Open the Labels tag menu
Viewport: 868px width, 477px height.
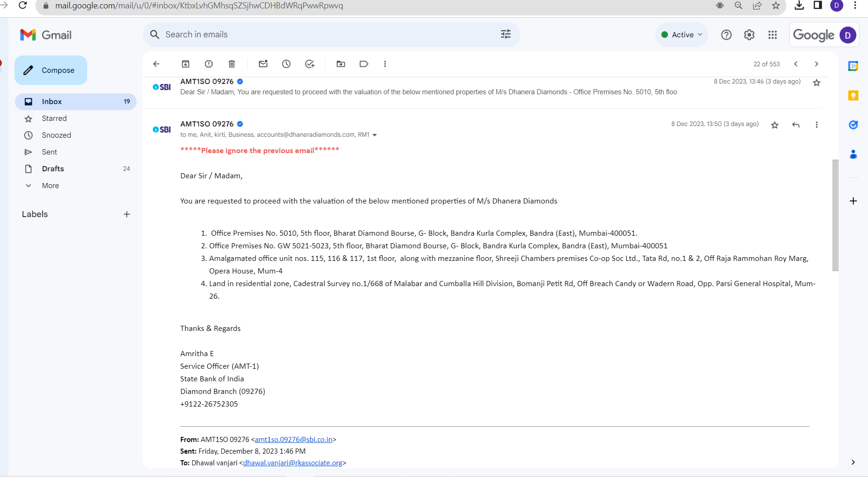[x=364, y=64]
